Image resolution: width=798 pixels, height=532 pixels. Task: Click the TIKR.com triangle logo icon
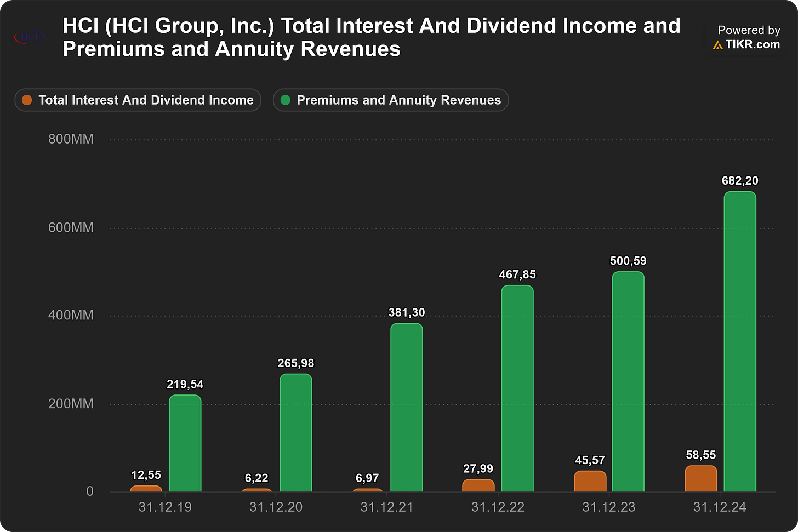tap(717, 45)
